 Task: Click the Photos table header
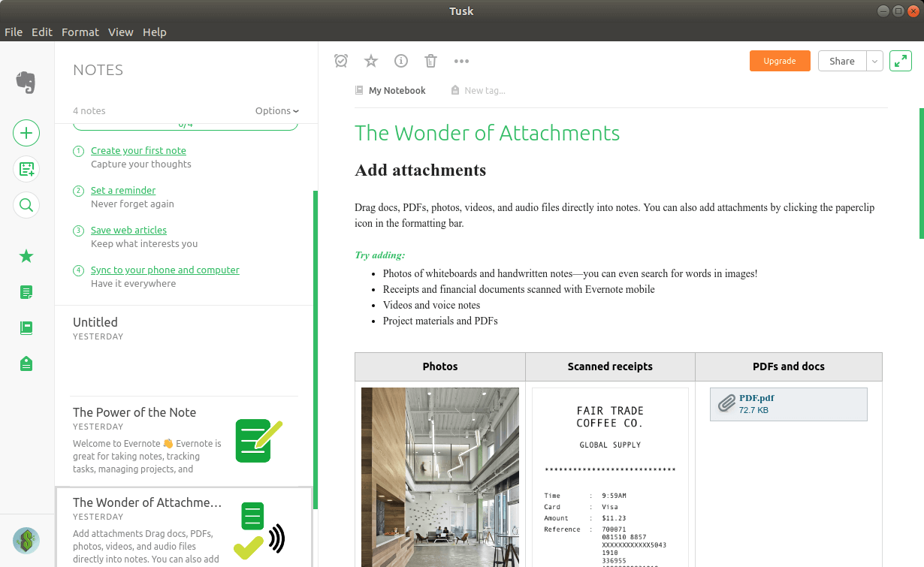click(x=440, y=366)
